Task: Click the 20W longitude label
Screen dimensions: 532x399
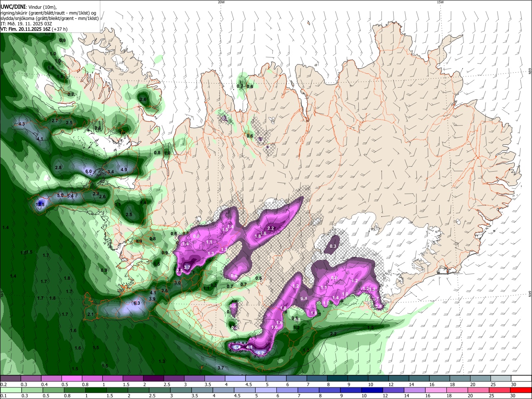Action: [x=221, y=2]
